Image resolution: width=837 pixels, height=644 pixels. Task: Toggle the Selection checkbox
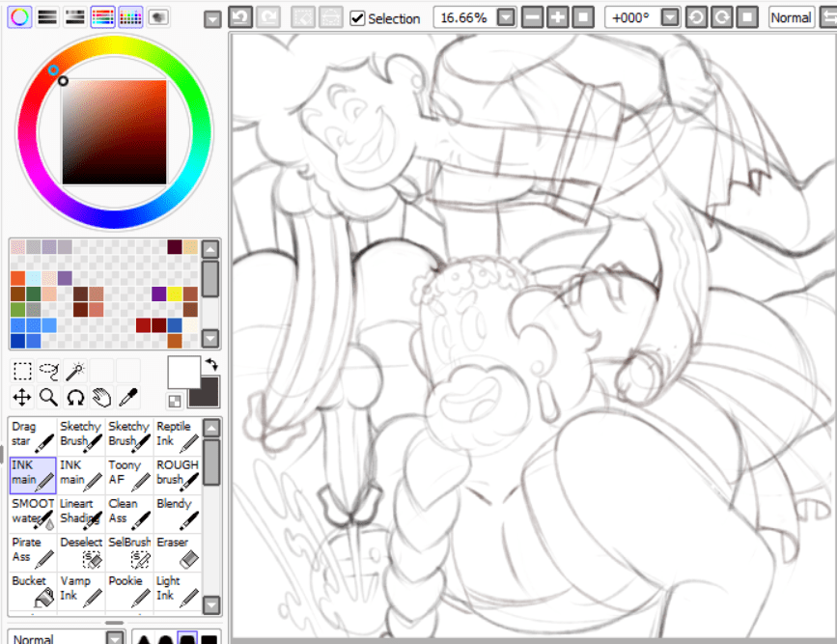[x=358, y=18]
